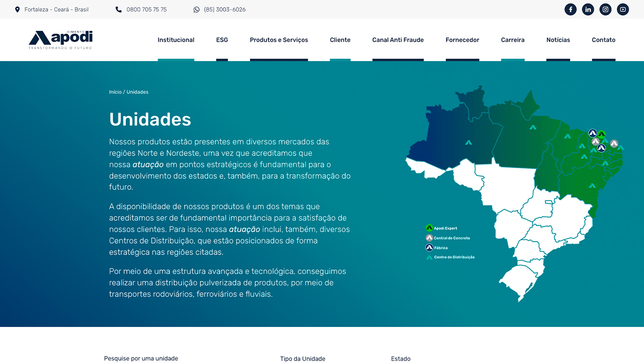Viewport: 644px width, 363px height.
Task: Open the Institucional menu
Action: tap(176, 40)
